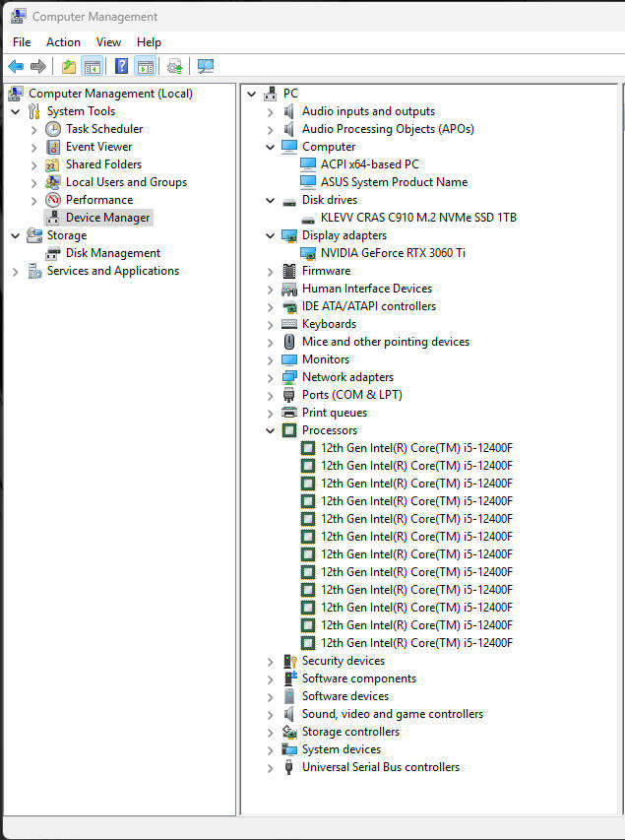Screen dimensions: 625x840
Task: Click the KLEVV SSD disk drive icon
Action: (x=308, y=219)
